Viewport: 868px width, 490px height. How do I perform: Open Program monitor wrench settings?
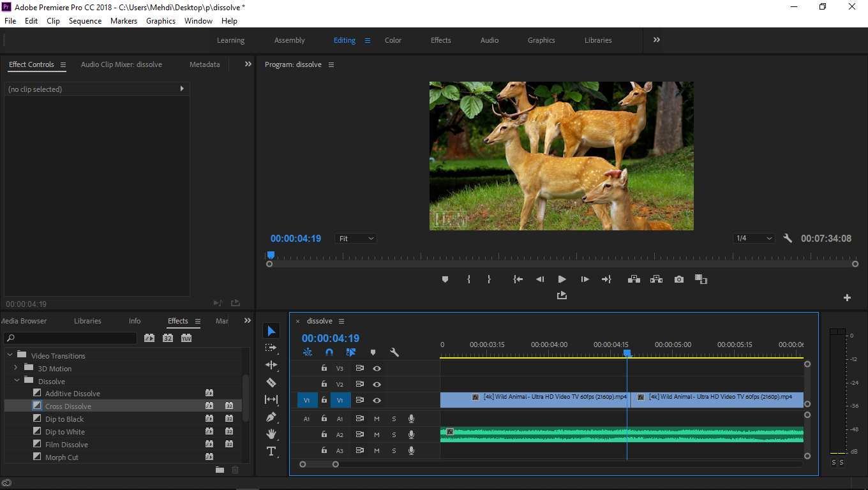pyautogui.click(x=788, y=238)
